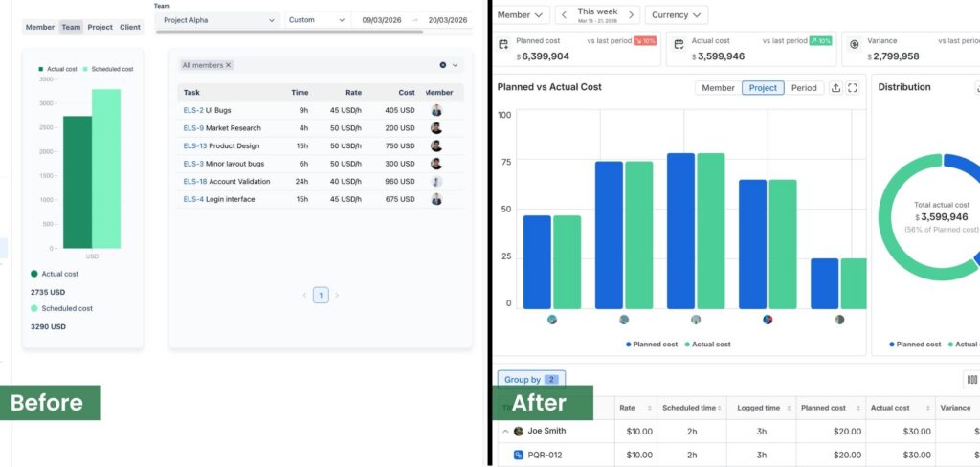Click the Planned cost calendar icon

coord(503,44)
